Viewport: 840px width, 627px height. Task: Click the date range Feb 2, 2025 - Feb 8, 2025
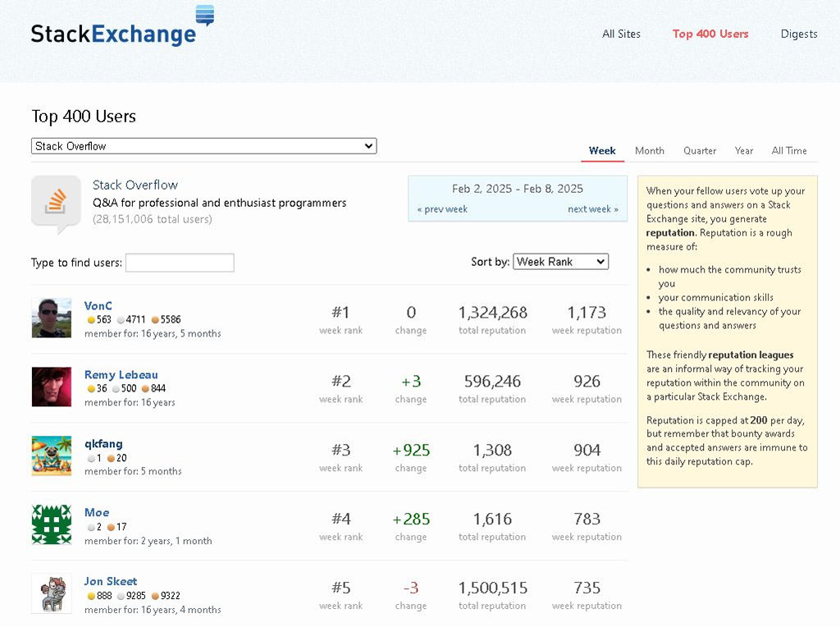click(518, 189)
